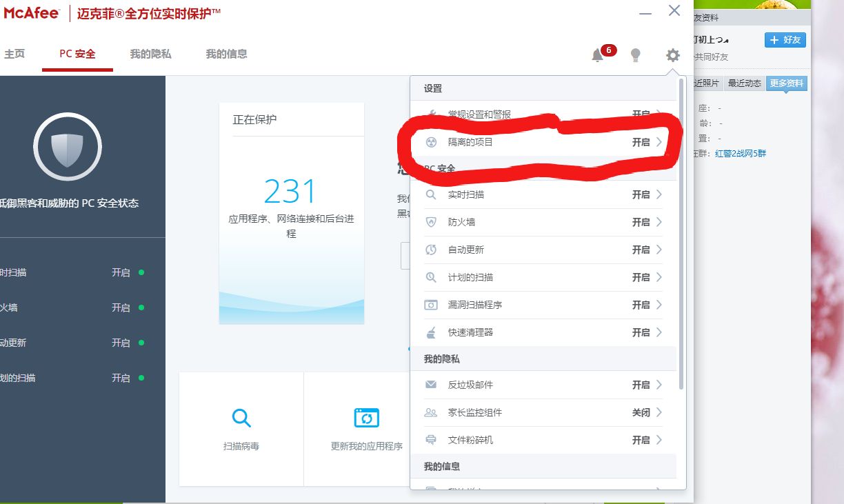Open 防火墙 settings entry

tap(543, 222)
